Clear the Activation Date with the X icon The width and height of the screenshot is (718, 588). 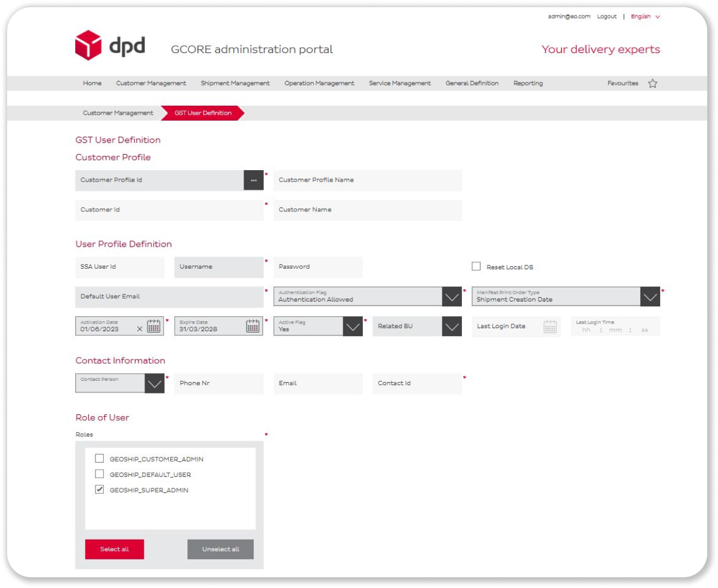(140, 329)
